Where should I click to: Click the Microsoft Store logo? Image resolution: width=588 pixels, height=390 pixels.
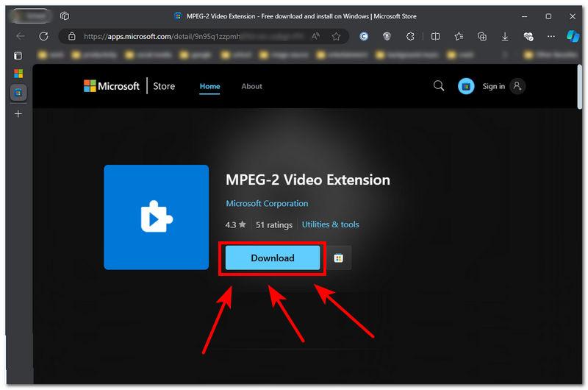[129, 86]
